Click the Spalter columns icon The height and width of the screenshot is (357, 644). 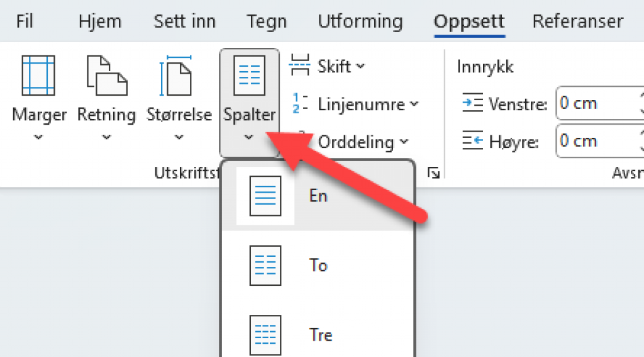pos(249,76)
